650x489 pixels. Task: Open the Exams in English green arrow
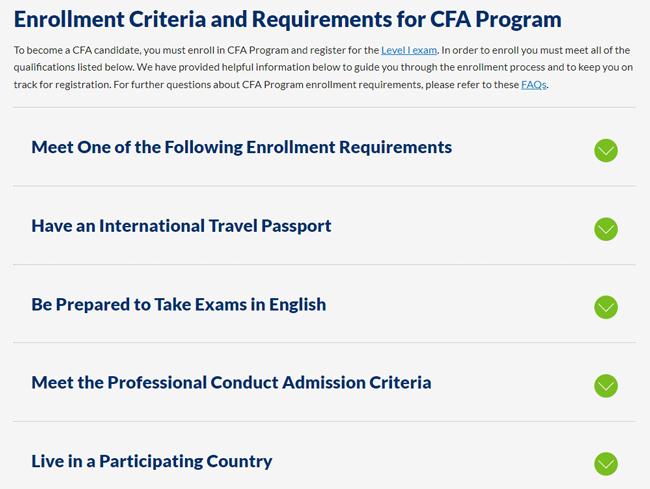605,307
